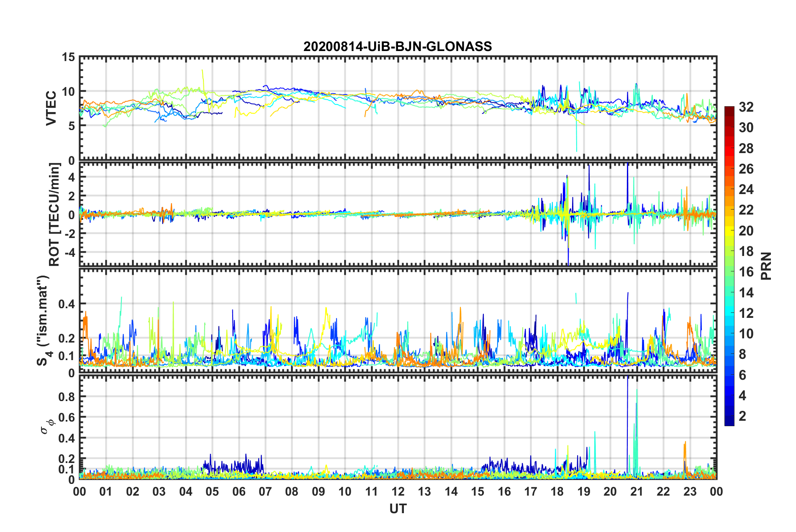The height and width of the screenshot is (532, 796).
Task: Select colorbar tick label 8
Action: [x=742, y=354]
